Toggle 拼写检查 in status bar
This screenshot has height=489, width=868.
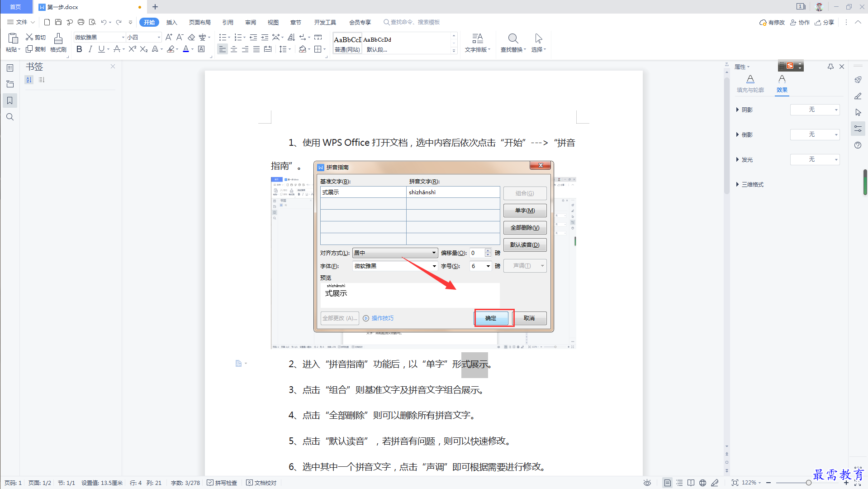222,483
